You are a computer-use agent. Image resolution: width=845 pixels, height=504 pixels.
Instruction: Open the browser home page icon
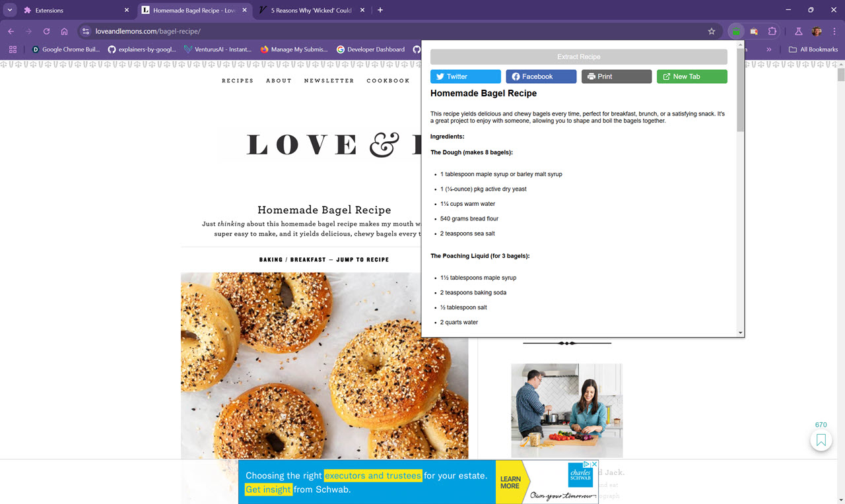click(x=64, y=31)
